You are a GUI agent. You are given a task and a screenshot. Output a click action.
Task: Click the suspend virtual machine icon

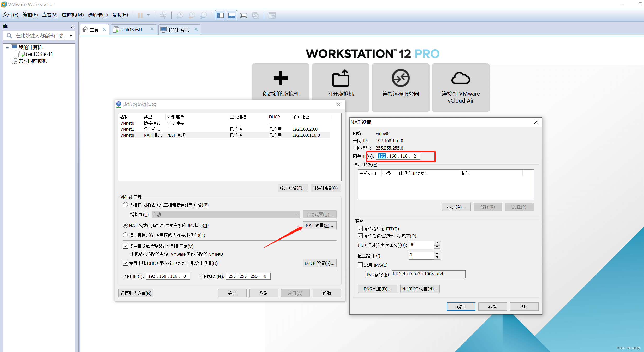click(140, 15)
